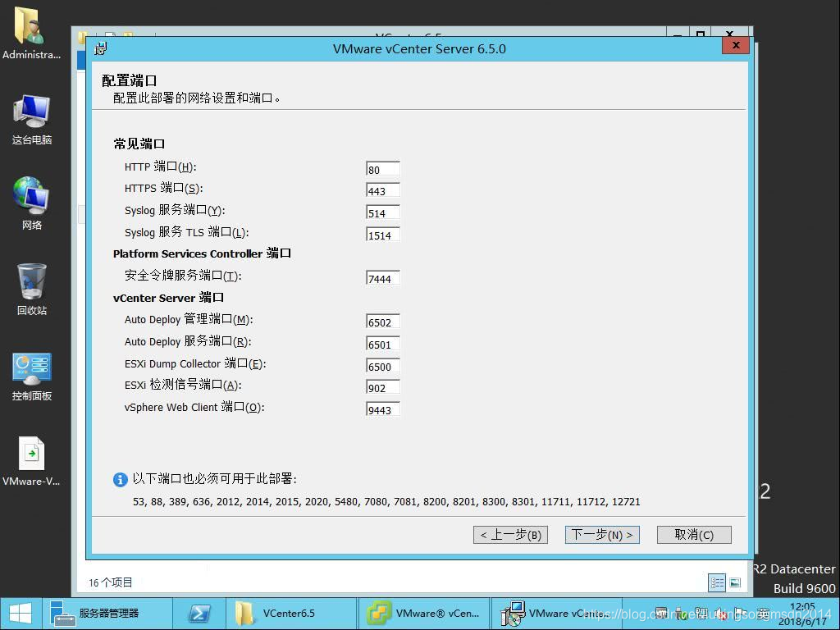Click the 16 个项目 status text
Screen dimensions: 840x630
pyautogui.click(x=111, y=582)
